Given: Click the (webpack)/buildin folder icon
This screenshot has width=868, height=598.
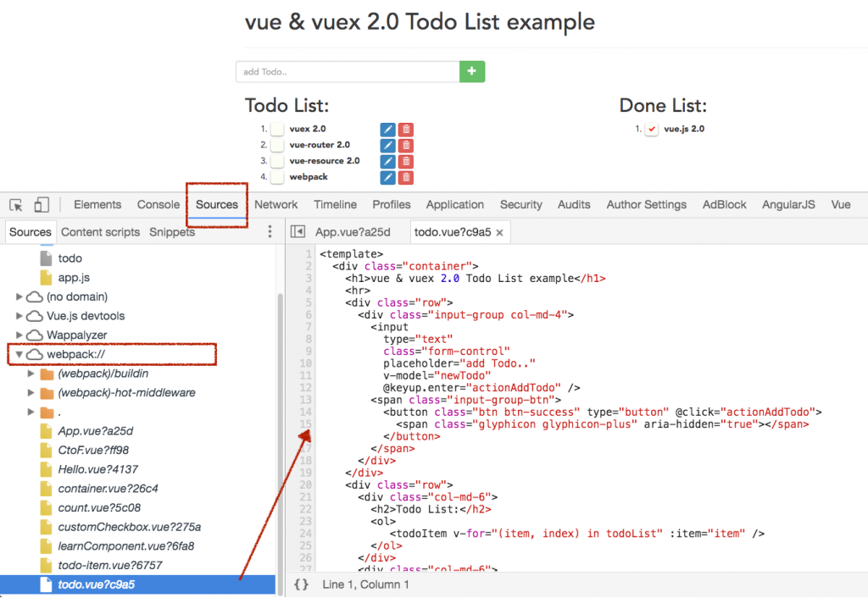Looking at the screenshot, I should (47, 374).
